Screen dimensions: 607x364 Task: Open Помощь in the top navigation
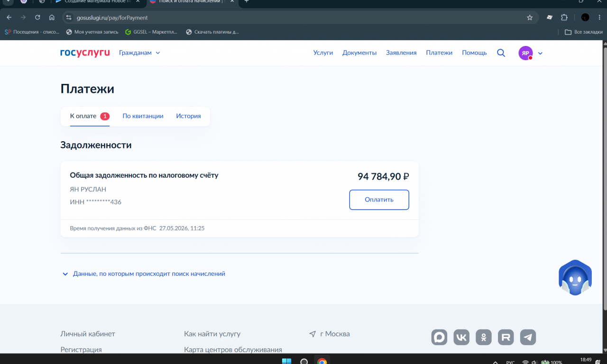tap(474, 53)
